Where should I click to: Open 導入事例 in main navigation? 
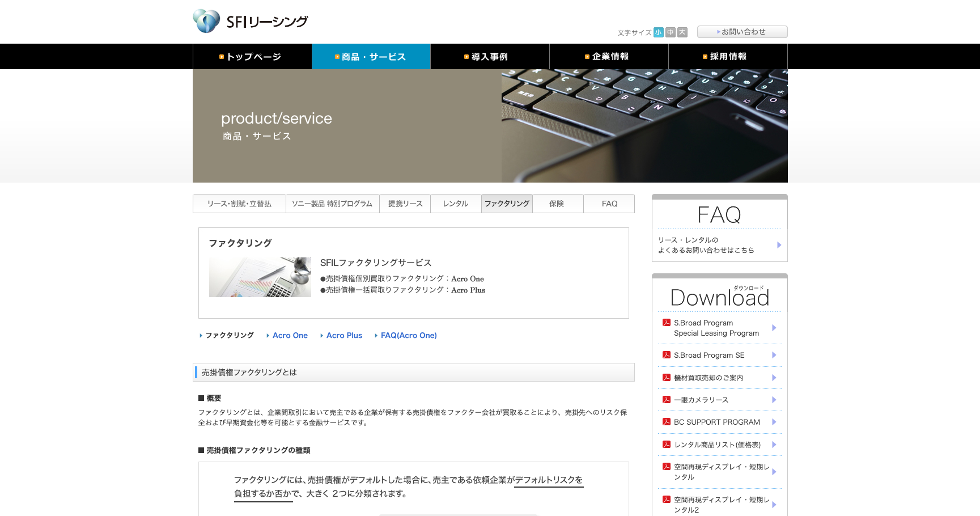(490, 57)
